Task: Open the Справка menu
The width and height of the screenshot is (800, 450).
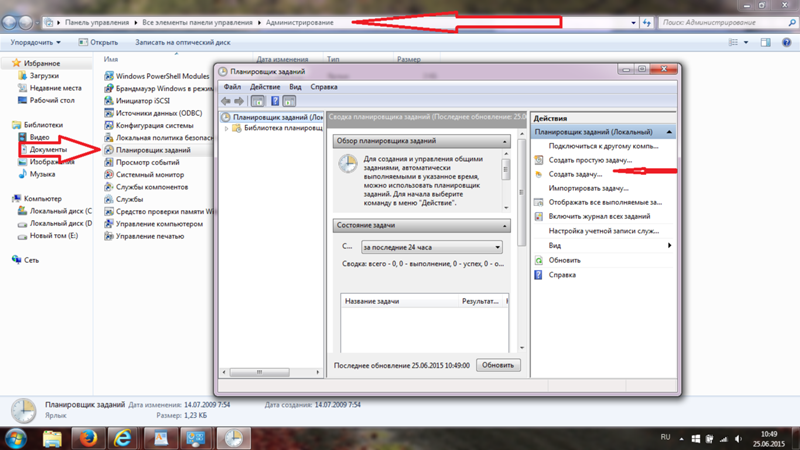Action: pos(324,87)
